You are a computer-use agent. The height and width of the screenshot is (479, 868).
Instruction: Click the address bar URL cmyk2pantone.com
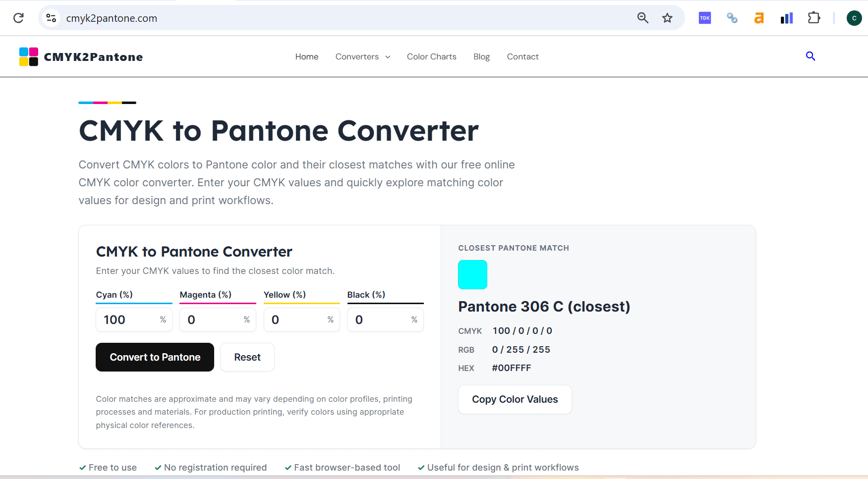coord(112,18)
